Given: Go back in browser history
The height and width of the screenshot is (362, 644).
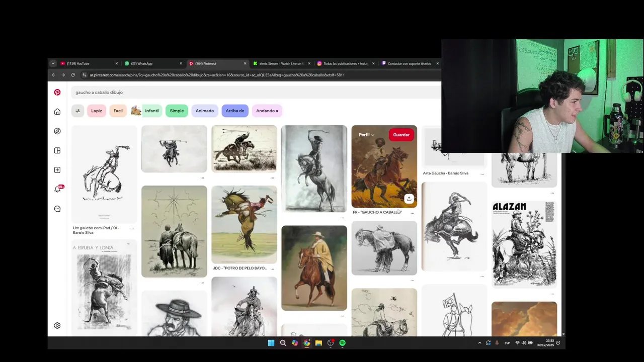Looking at the screenshot, I should (53, 75).
